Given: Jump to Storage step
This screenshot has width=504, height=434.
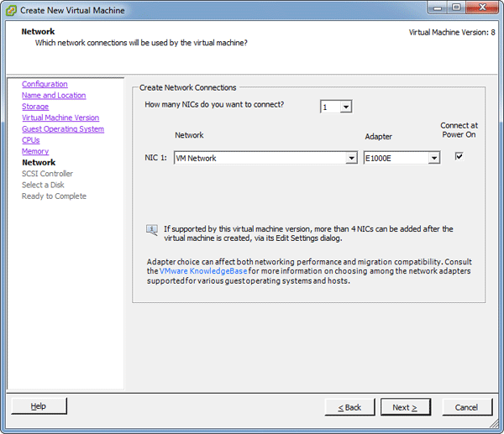Looking at the screenshot, I should (x=35, y=107).
